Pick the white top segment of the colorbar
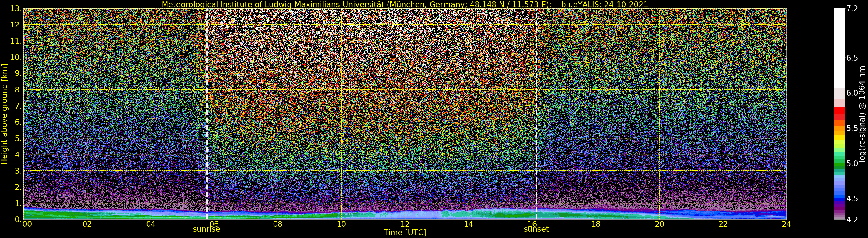The height and width of the screenshot is (238, 868). [x=839, y=48]
